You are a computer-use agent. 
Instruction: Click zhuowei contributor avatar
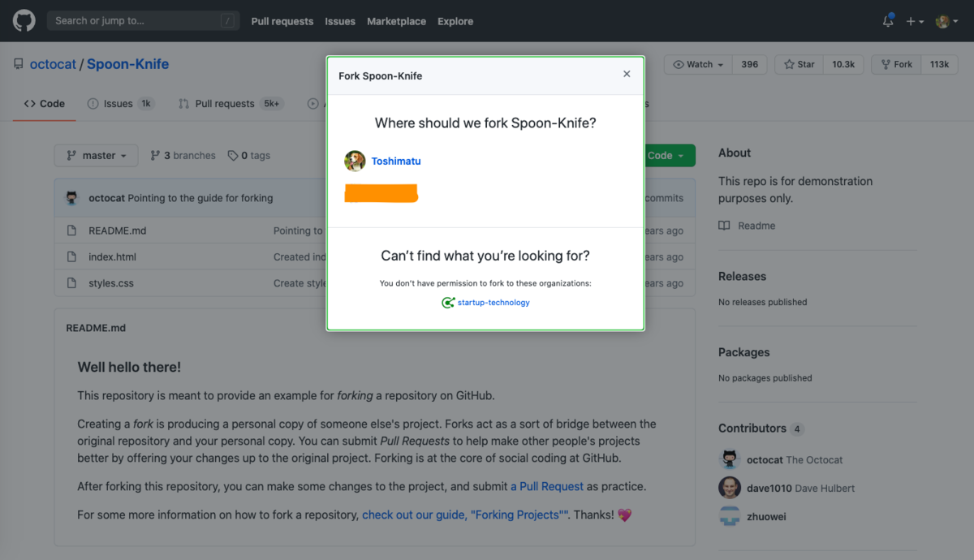point(729,516)
